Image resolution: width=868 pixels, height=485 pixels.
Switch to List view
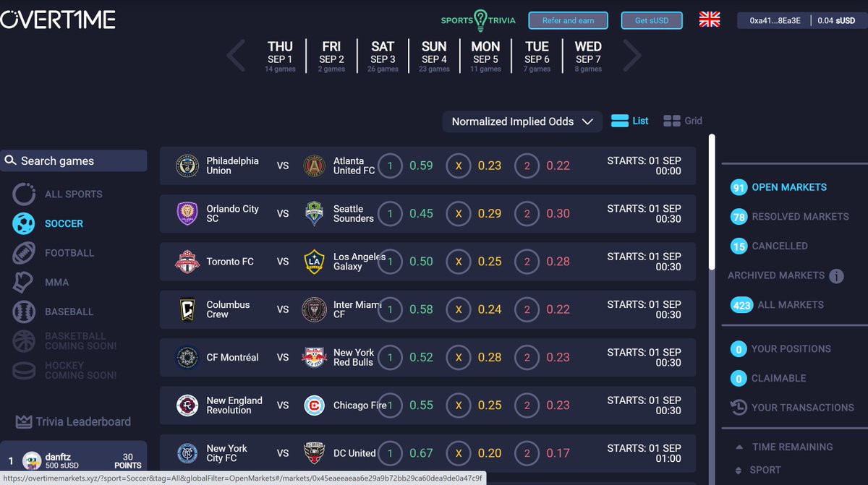point(629,121)
